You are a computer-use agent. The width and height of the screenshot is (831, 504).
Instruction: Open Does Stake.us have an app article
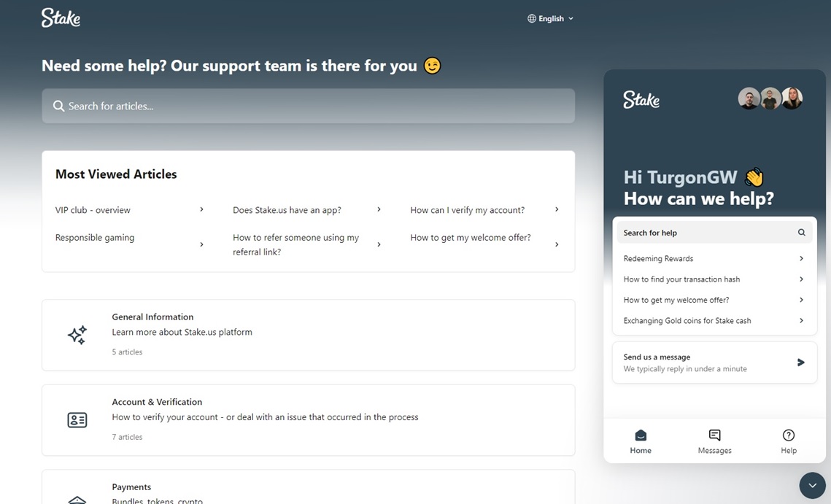pyautogui.click(x=287, y=210)
